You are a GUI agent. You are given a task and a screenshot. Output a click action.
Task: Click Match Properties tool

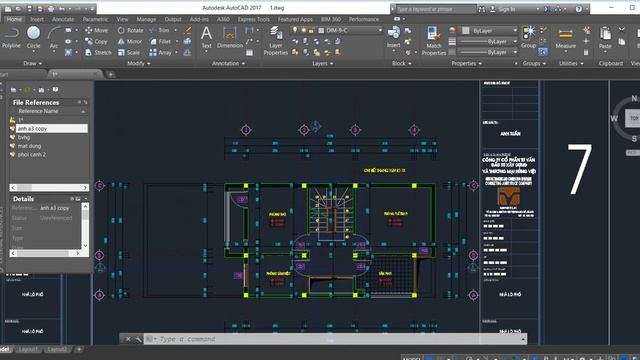click(x=433, y=40)
